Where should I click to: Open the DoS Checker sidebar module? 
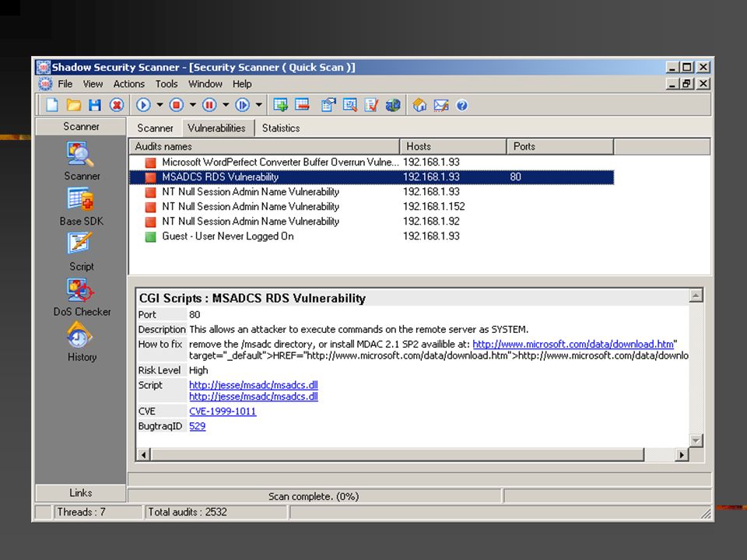82,297
